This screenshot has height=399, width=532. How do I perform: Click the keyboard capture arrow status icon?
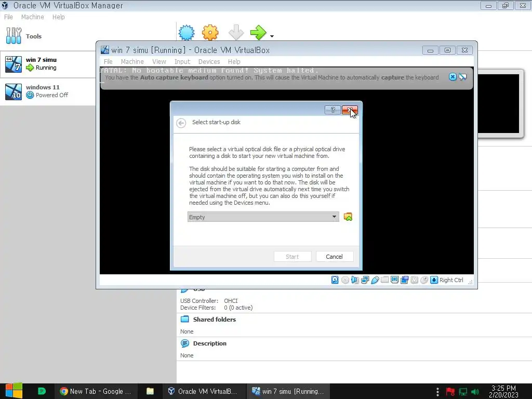434,280
